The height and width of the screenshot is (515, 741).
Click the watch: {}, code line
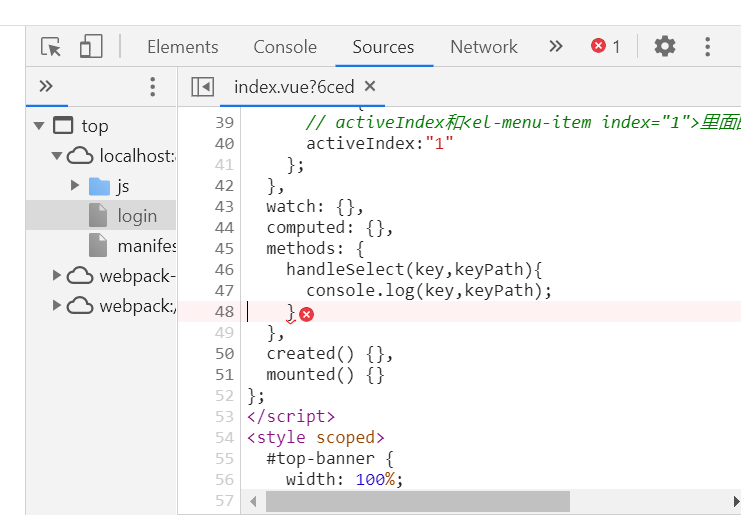coord(315,206)
